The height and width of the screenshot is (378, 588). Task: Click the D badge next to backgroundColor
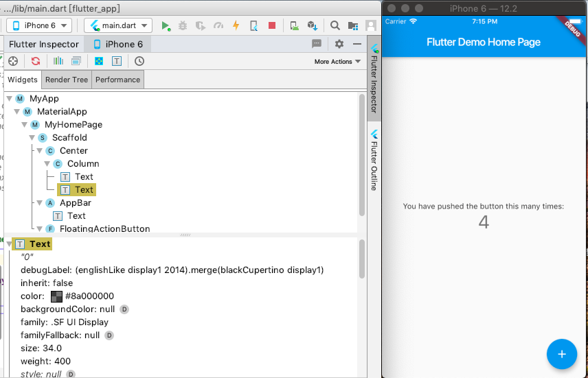pyautogui.click(x=124, y=309)
